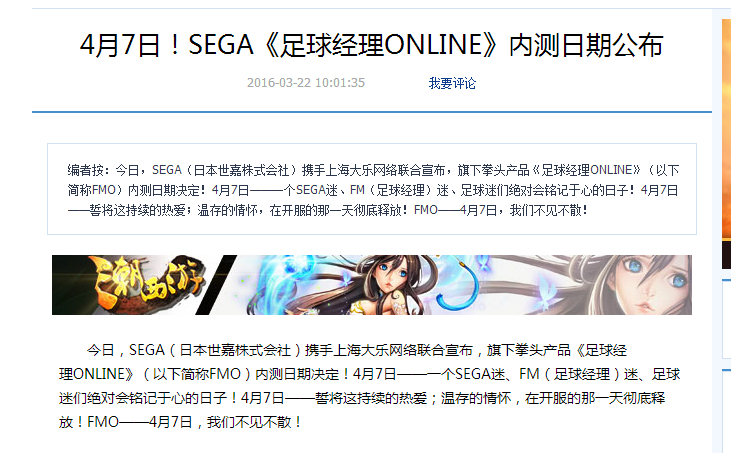
Task: Click 内测日期公布 at end of headline
Action: coord(586,45)
